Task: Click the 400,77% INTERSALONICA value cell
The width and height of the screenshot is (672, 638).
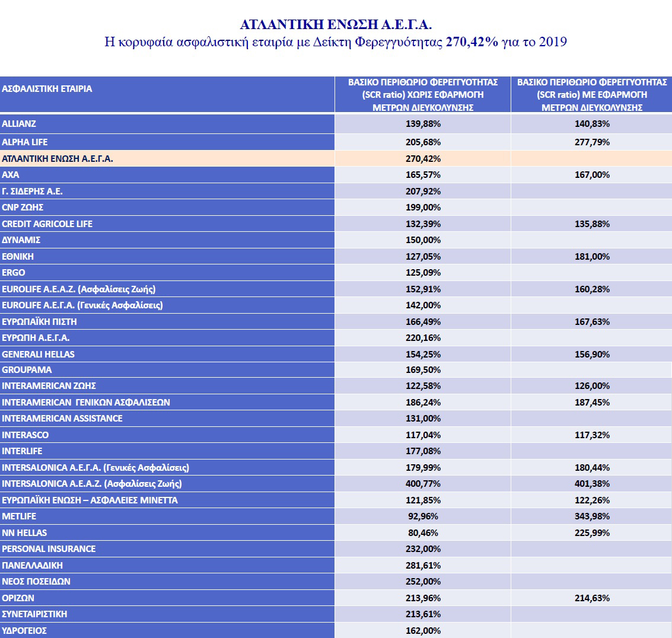Action: tap(423, 484)
